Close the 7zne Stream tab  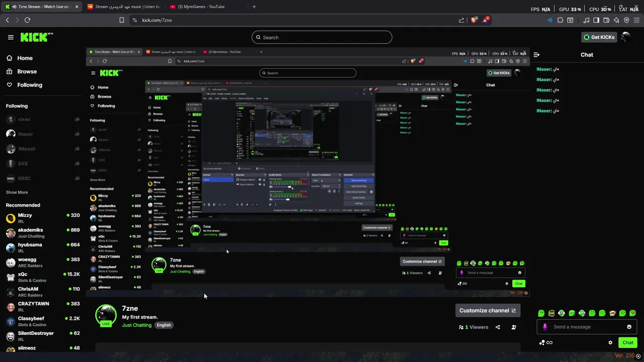click(75, 7)
